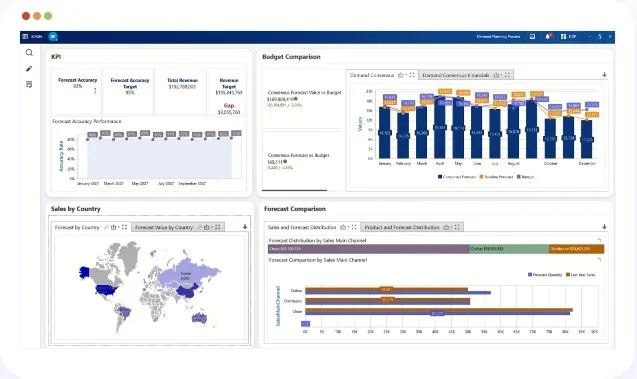This screenshot has width=637, height=379.
Task: Click the Budget Comparison download arrow
Action: tap(604, 75)
